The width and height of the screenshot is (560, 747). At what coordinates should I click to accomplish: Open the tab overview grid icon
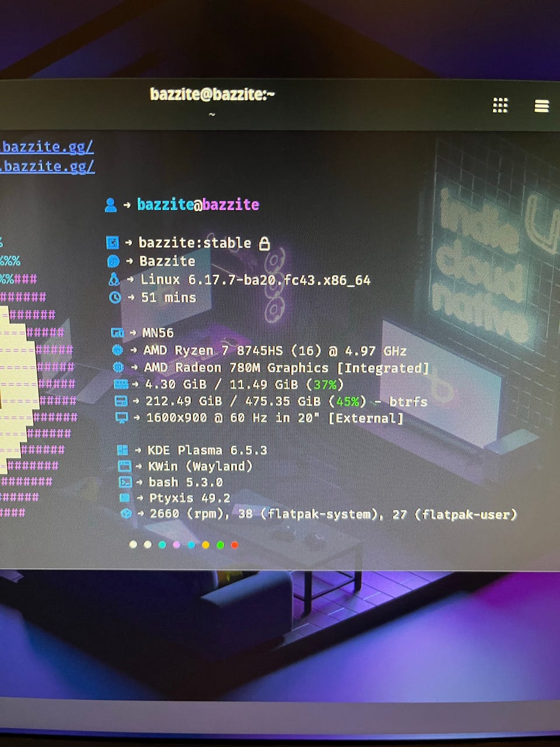click(x=500, y=105)
